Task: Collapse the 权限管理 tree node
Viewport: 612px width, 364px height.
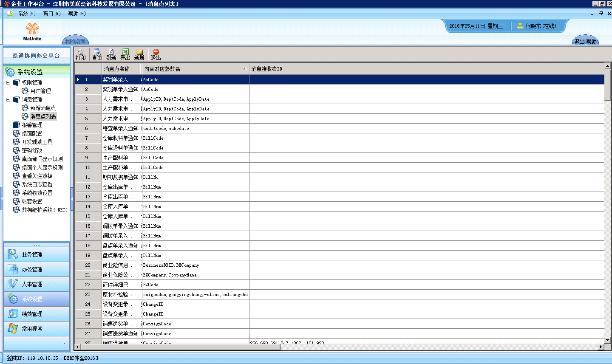Action: pos(8,82)
